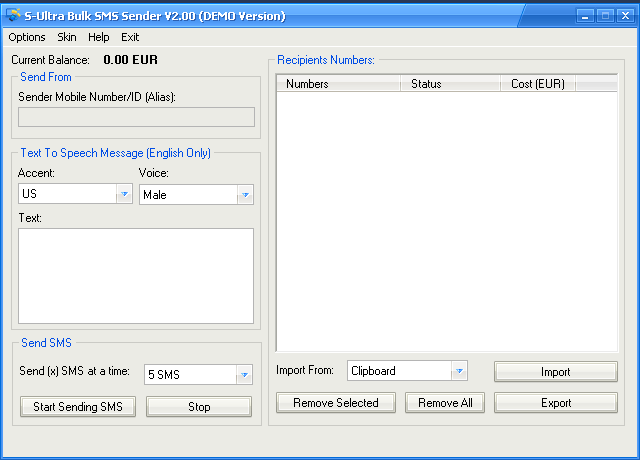Image resolution: width=640 pixels, height=460 pixels.
Task: Open the Skin menu
Action: (x=67, y=37)
